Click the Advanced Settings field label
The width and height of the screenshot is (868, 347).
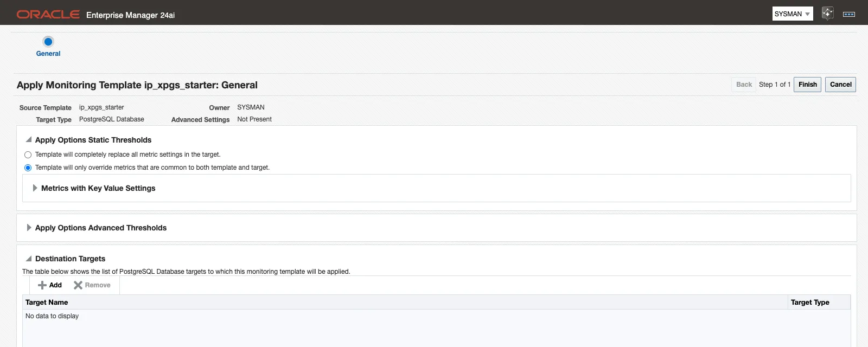200,120
